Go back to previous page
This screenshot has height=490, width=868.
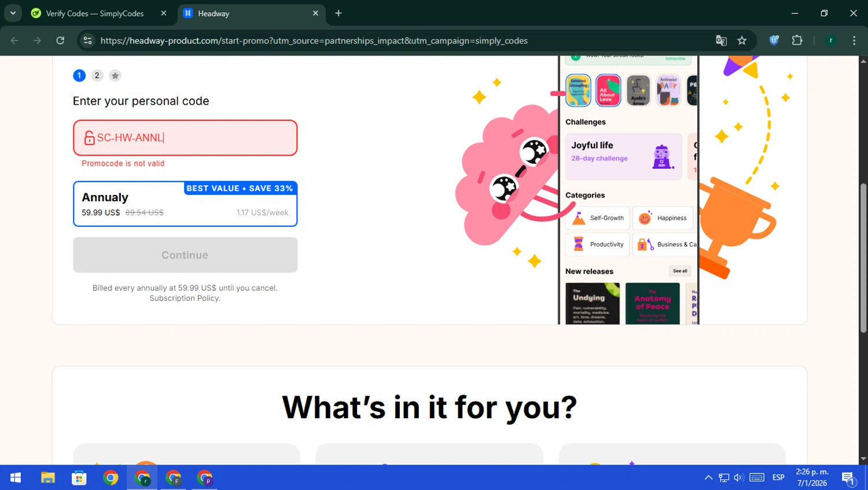[x=14, y=40]
